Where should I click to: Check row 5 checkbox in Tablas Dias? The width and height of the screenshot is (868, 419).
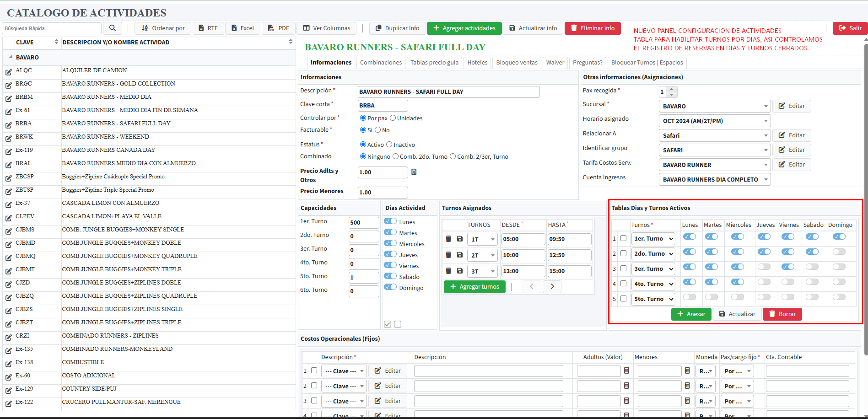pos(623,299)
